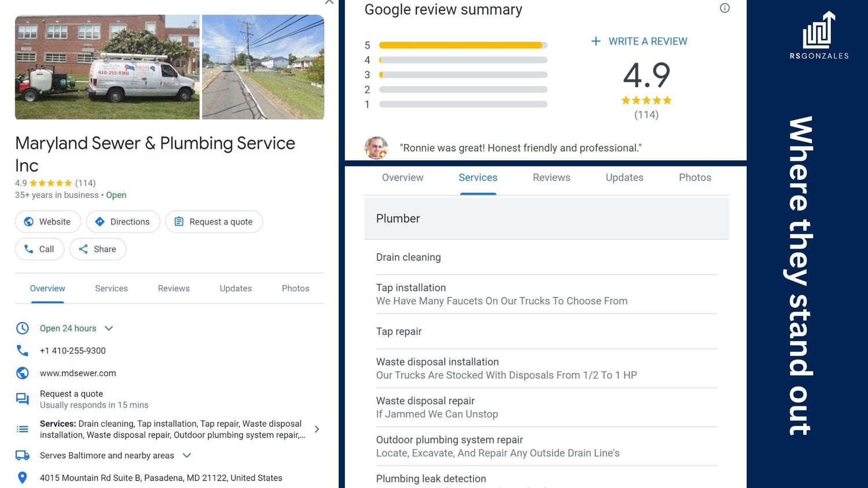Click the Request a quote button
Image resolution: width=868 pixels, height=488 pixels.
(214, 221)
